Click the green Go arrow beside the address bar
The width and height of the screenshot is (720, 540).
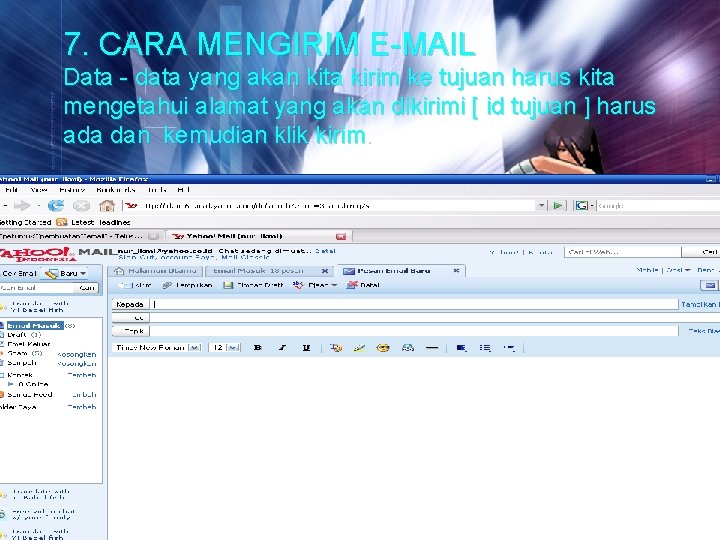click(558, 206)
